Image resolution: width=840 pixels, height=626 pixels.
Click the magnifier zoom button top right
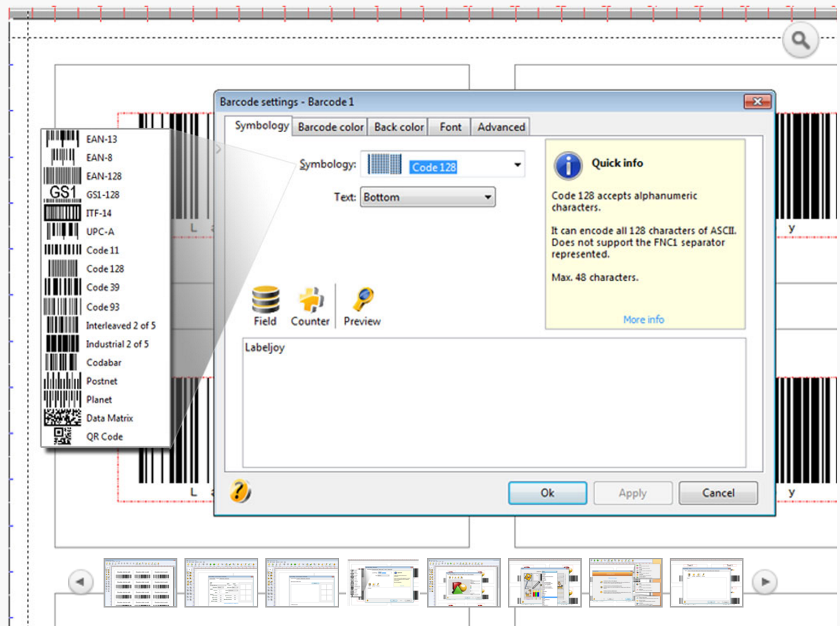coord(800,40)
